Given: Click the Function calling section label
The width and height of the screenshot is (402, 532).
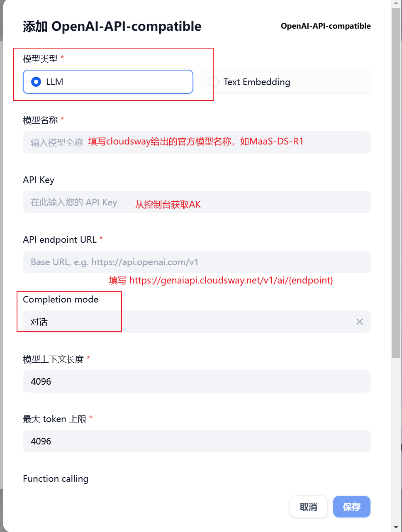Looking at the screenshot, I should tap(56, 478).
